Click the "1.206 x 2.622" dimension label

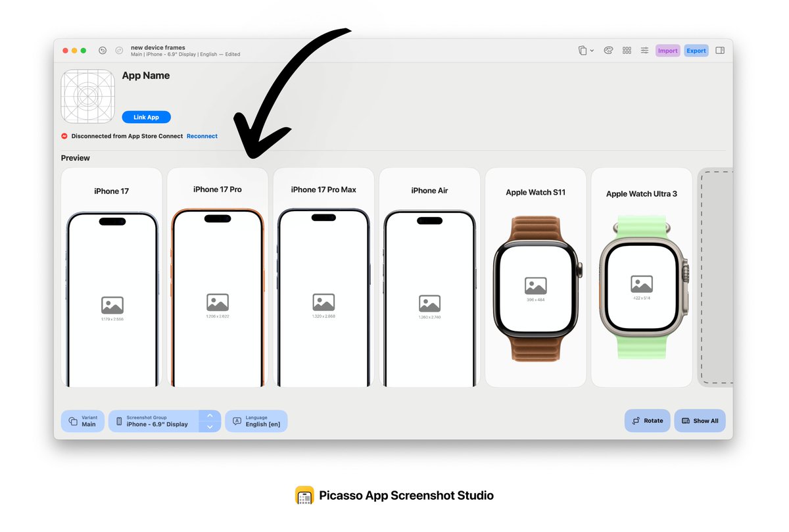[x=218, y=316]
